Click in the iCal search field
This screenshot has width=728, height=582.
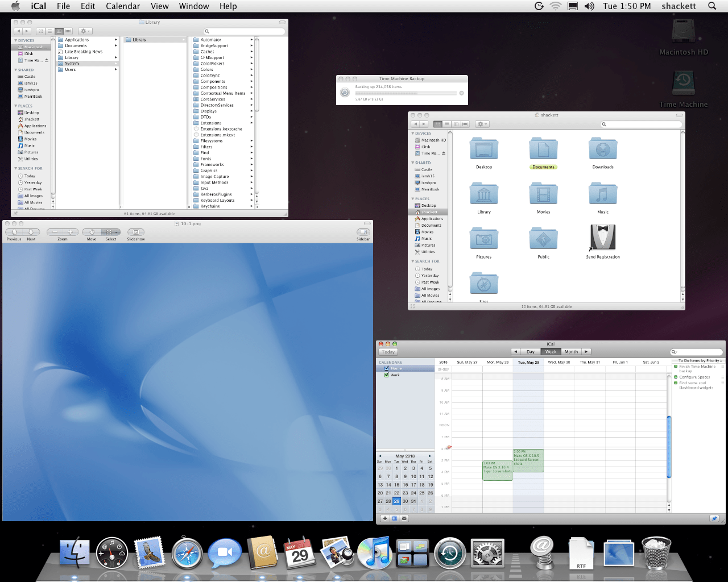pos(698,352)
